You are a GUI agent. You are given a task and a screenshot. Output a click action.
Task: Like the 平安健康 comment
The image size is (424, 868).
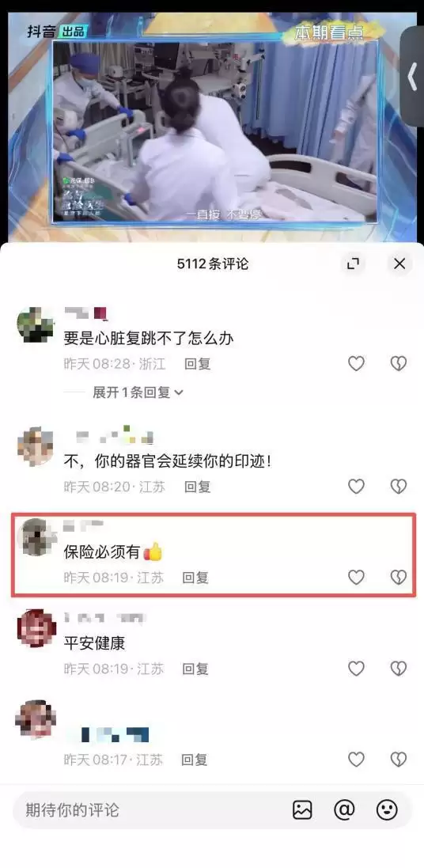(356, 668)
